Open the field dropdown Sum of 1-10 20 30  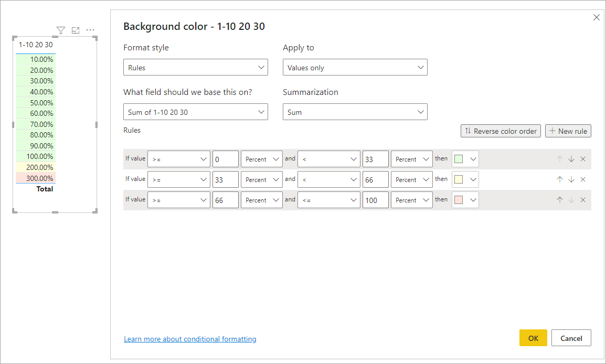click(x=196, y=112)
